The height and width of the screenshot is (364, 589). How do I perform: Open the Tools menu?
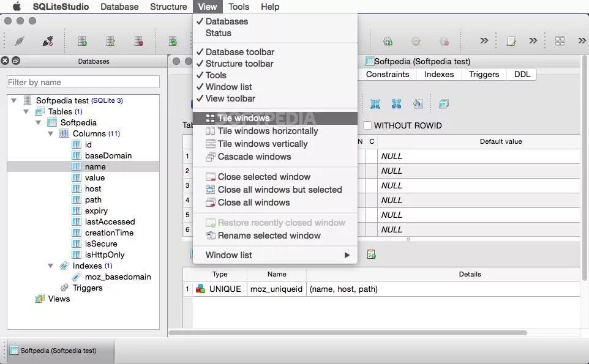(238, 7)
